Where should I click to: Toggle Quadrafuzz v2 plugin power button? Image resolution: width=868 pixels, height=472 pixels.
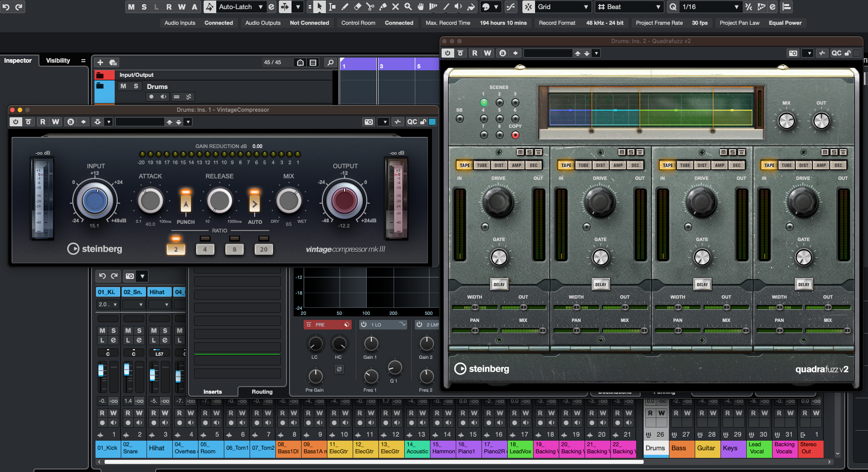click(x=447, y=53)
